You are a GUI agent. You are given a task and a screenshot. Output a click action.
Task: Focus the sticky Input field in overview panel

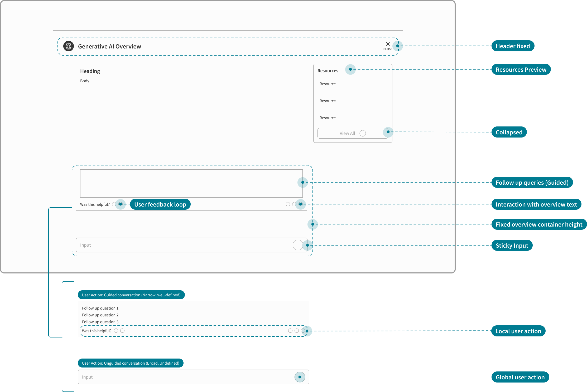[191, 245]
